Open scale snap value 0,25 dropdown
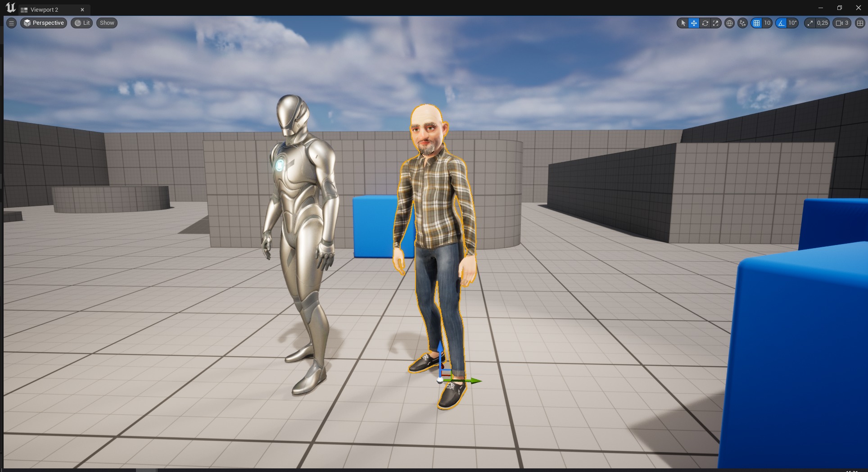Screen dimensions: 868x472 click(823, 23)
